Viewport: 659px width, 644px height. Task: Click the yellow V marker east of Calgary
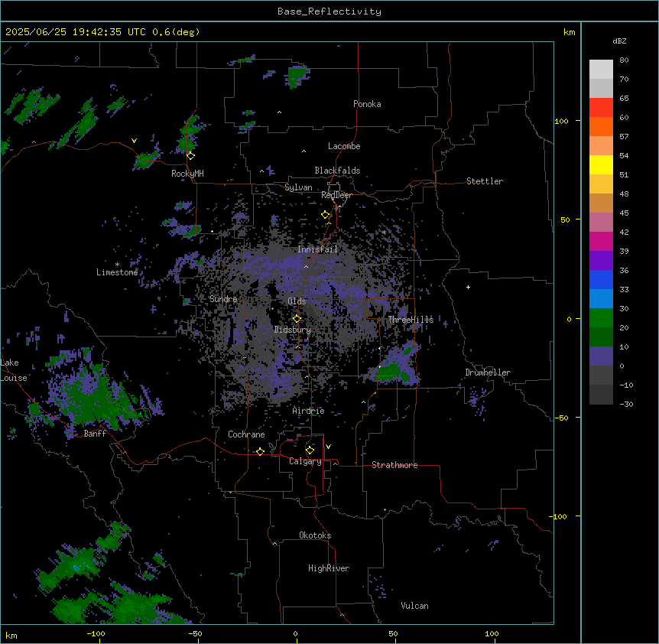328,447
